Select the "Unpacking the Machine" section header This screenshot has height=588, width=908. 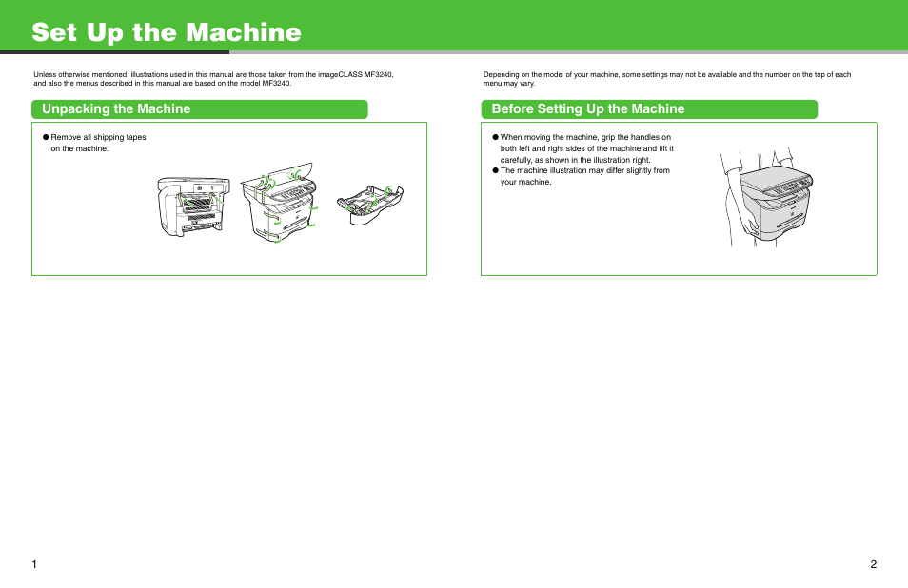click(x=116, y=109)
